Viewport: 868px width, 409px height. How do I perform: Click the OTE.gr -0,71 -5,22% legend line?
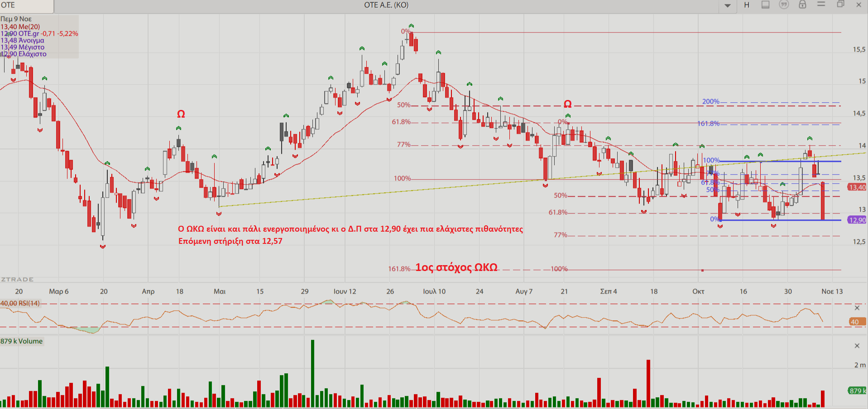(39, 33)
